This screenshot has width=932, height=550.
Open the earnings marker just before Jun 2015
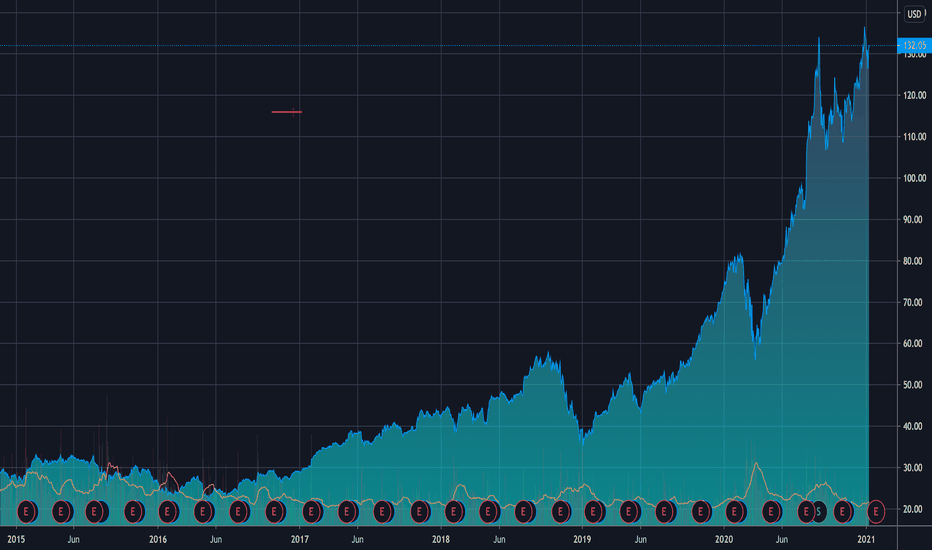click(61, 511)
